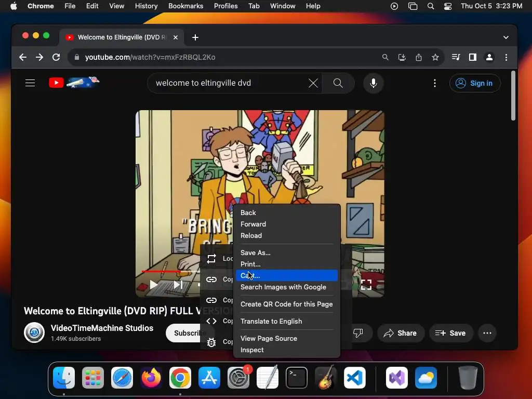Click the page vertical scrollbar

(513, 96)
